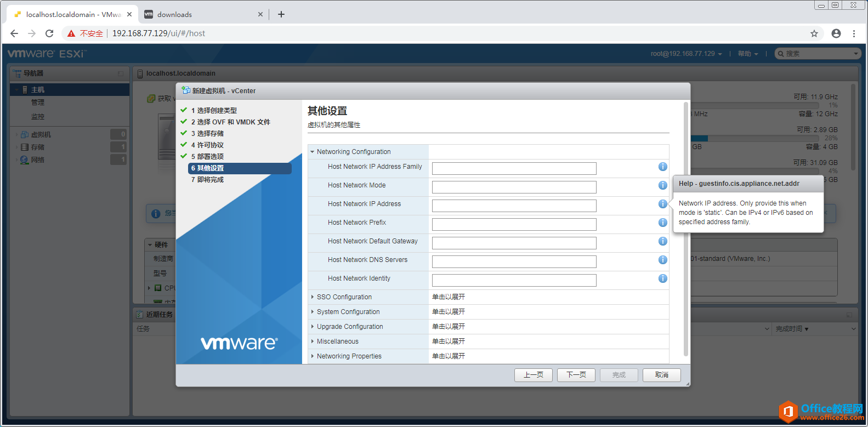Expand the System Configuration section
The height and width of the screenshot is (427, 868).
pos(312,312)
